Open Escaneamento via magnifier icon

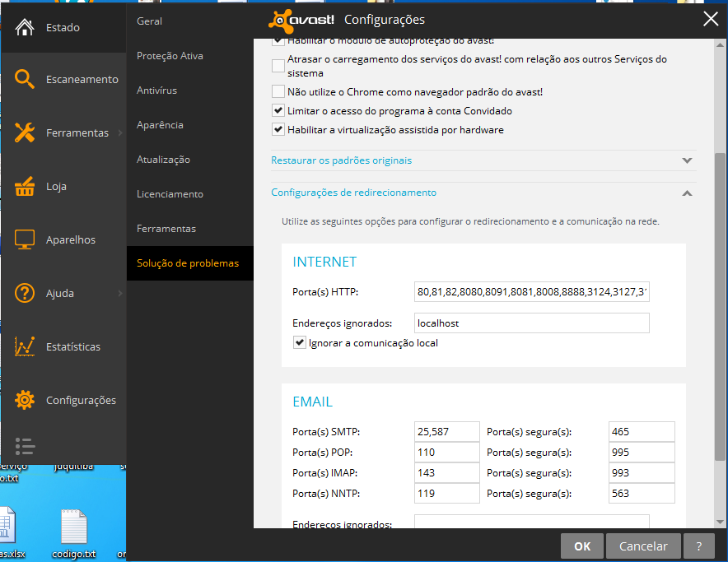click(25, 80)
